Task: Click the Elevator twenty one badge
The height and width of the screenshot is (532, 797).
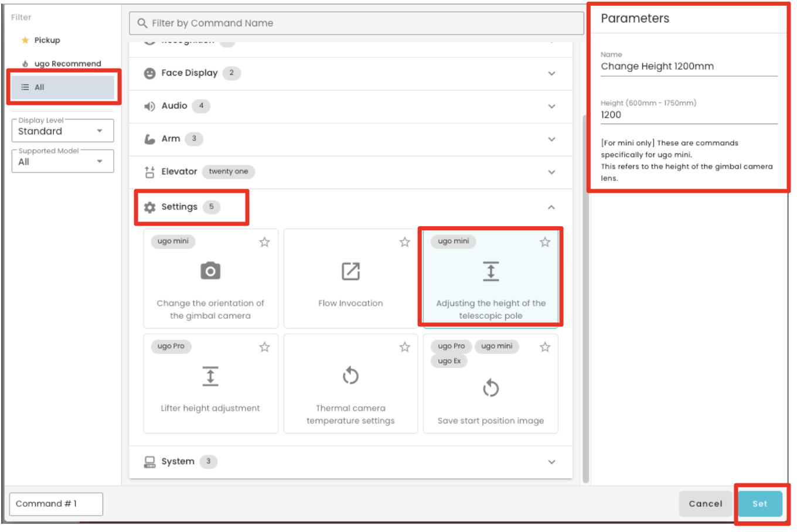Action: coord(229,172)
